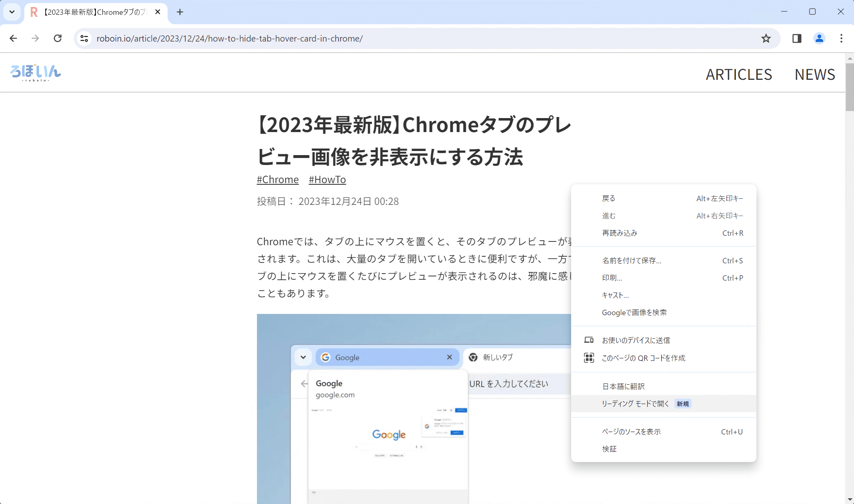This screenshot has height=504, width=854.
Task: Bookmark this page with the star icon
Action: pos(766,38)
